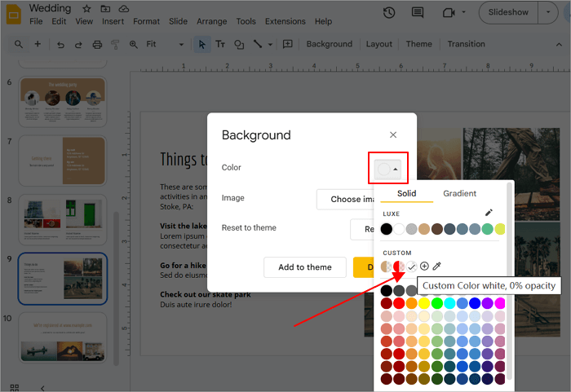Select slide 6 thumbnail
Viewport: 571px width, 392px height.
pos(63,102)
